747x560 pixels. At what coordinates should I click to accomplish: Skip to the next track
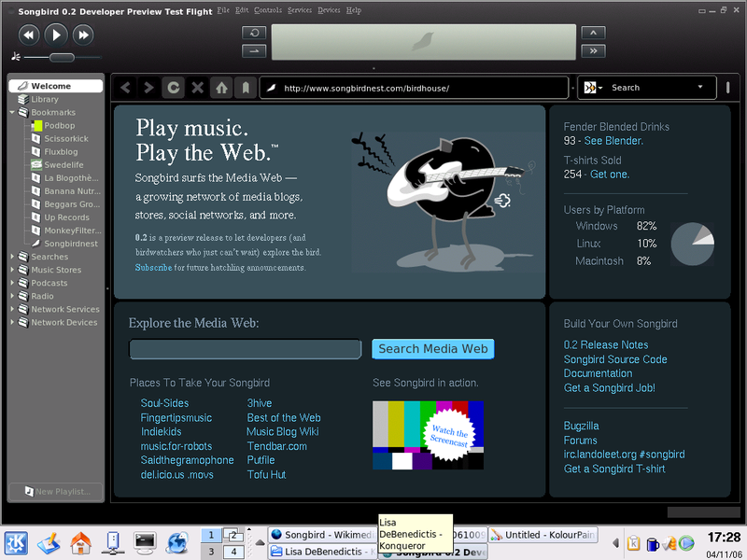[x=83, y=35]
